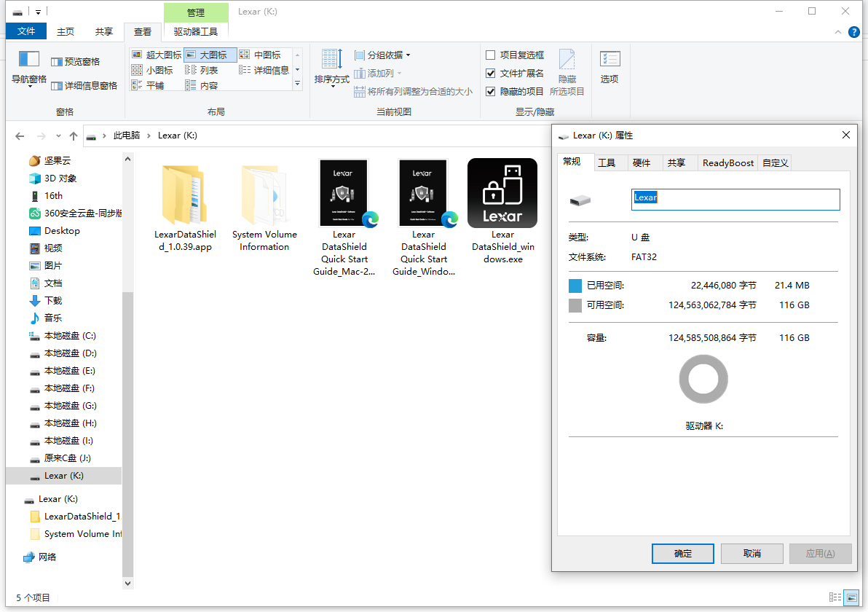This screenshot has width=868, height=612.
Task: Collapse the ribbon with the chevron
Action: [x=837, y=32]
